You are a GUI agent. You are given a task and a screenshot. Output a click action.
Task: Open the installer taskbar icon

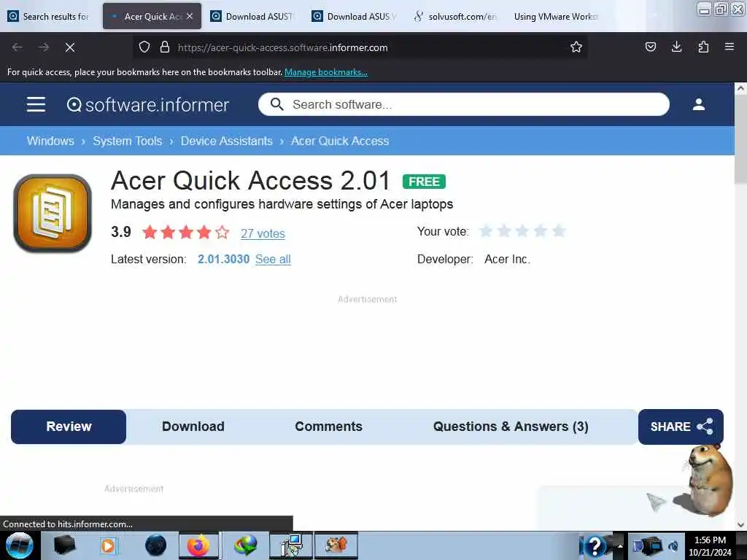click(x=291, y=545)
